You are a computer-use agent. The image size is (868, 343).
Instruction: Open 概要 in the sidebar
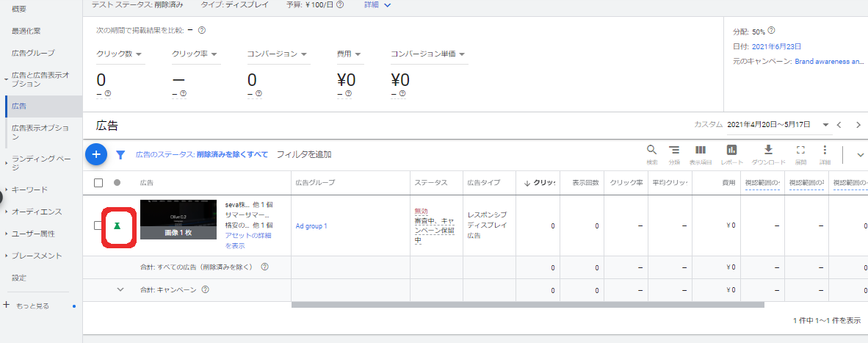[19, 10]
